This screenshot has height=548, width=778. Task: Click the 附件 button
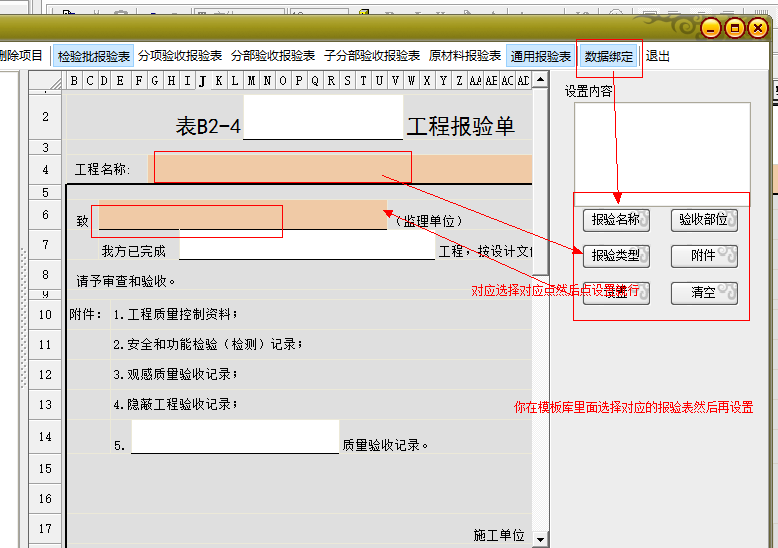click(x=704, y=256)
